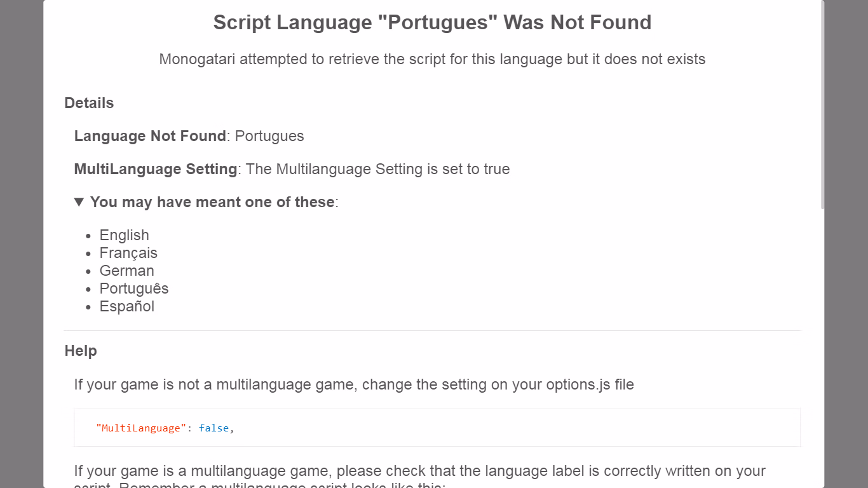Viewport: 868px width, 488px height.
Task: Select German in the suggestions list
Action: (x=127, y=271)
